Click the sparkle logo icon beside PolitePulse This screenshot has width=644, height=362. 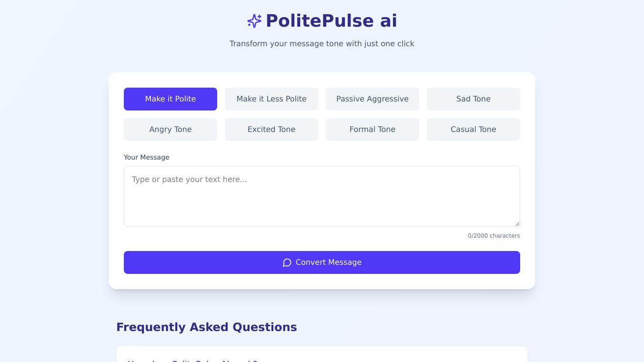254,21
